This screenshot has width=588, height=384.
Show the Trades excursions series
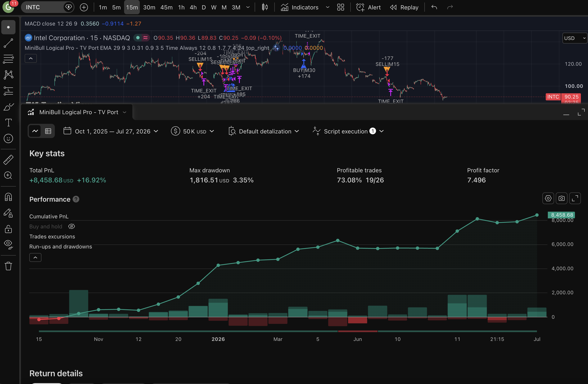coord(52,237)
